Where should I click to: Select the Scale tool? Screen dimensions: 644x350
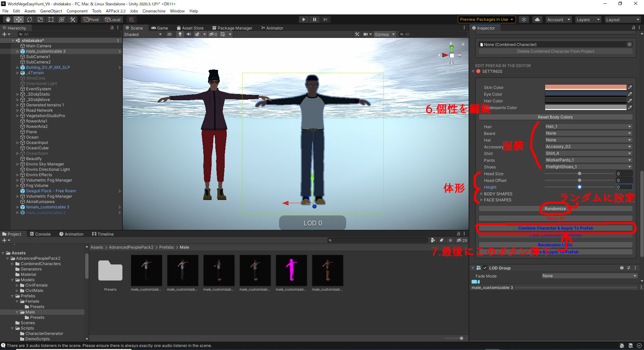tap(40, 19)
